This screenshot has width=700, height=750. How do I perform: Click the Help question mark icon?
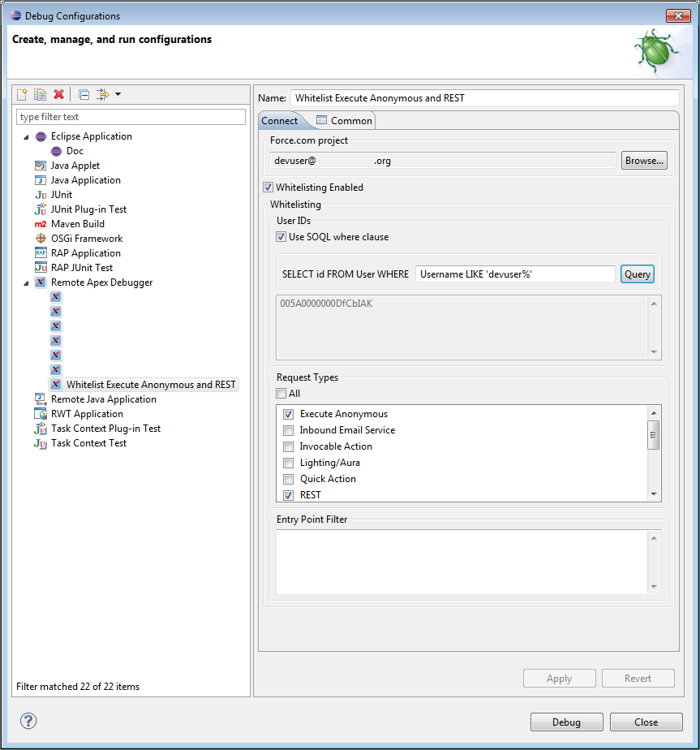pos(28,721)
